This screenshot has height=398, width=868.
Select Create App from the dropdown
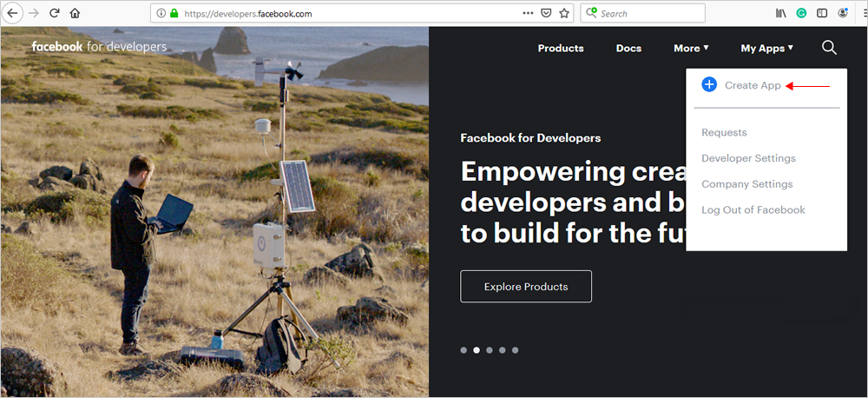[753, 85]
